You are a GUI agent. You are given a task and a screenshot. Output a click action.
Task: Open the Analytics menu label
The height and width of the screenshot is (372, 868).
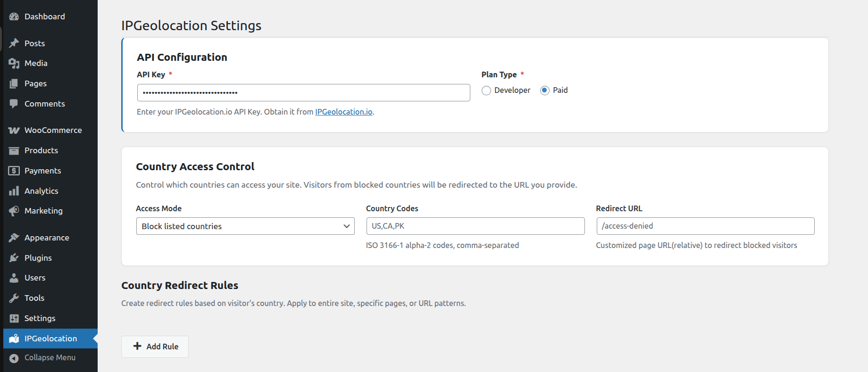click(x=42, y=191)
